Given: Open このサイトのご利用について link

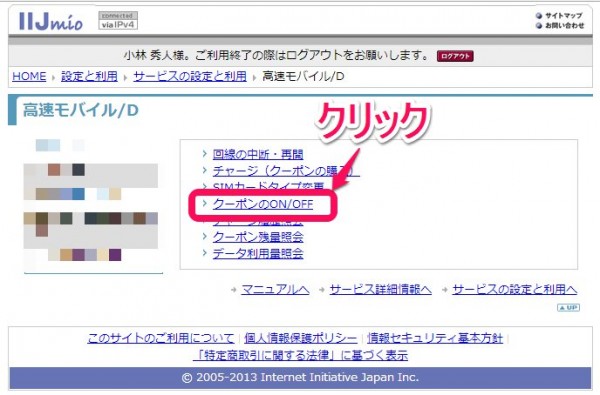Looking at the screenshot, I should pyautogui.click(x=161, y=338).
